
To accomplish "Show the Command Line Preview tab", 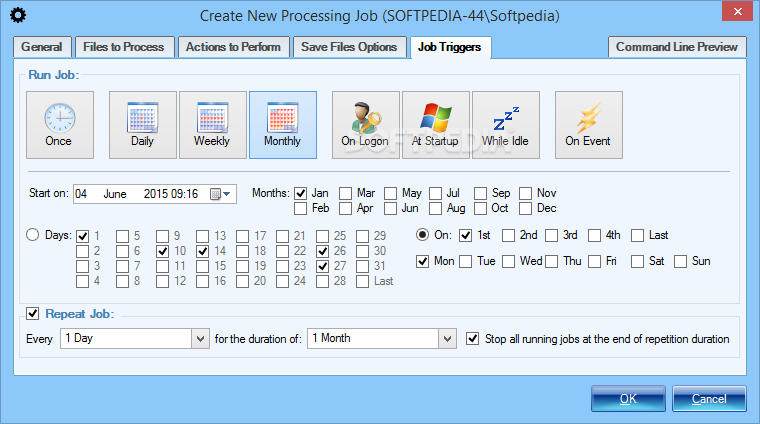I will [677, 47].
